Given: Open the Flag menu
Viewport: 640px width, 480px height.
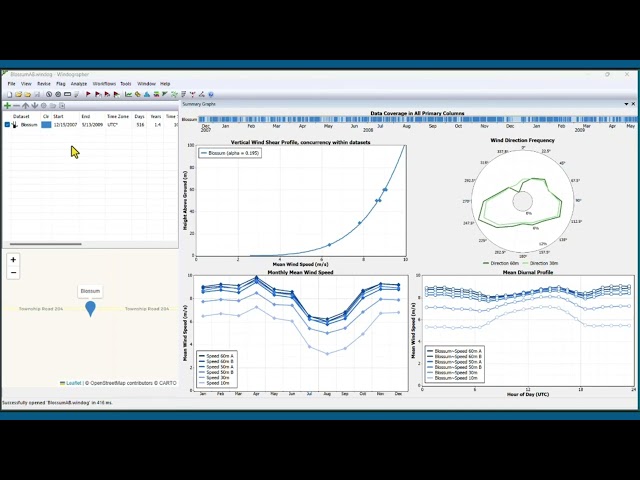Looking at the screenshot, I should click(x=61, y=84).
